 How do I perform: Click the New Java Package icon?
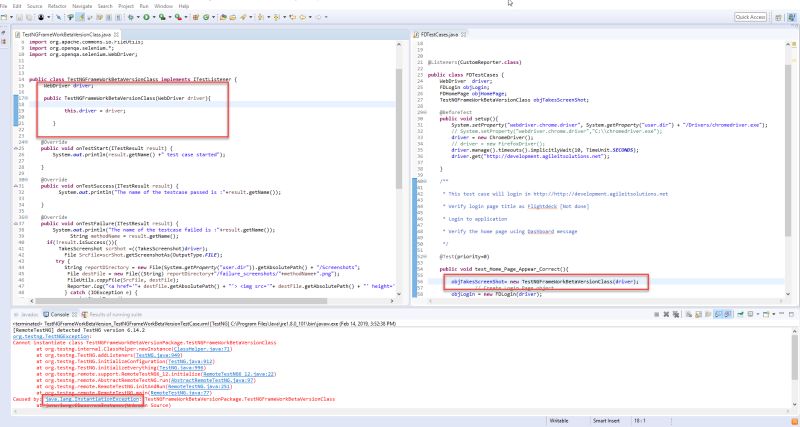(195, 17)
